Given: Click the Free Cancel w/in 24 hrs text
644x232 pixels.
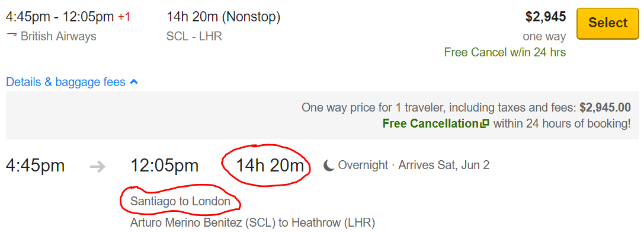Looking at the screenshot, I should click(505, 52).
